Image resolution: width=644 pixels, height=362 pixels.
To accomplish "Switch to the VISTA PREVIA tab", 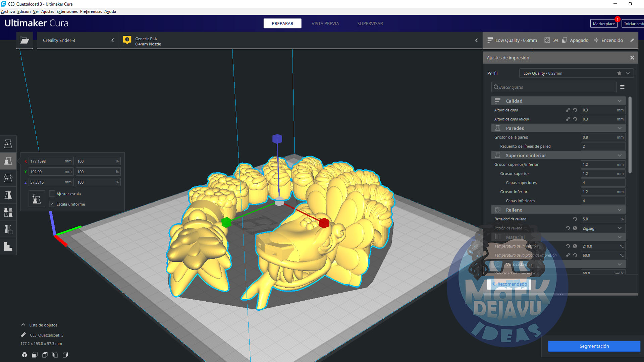I will coord(325,23).
